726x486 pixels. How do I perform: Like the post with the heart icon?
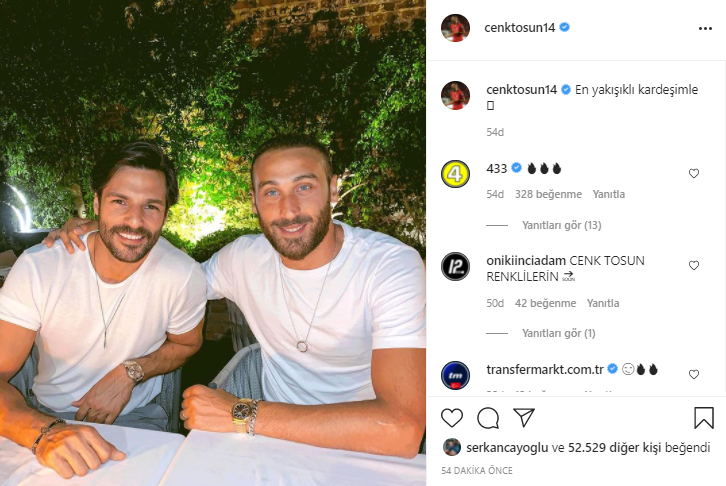tap(452, 417)
